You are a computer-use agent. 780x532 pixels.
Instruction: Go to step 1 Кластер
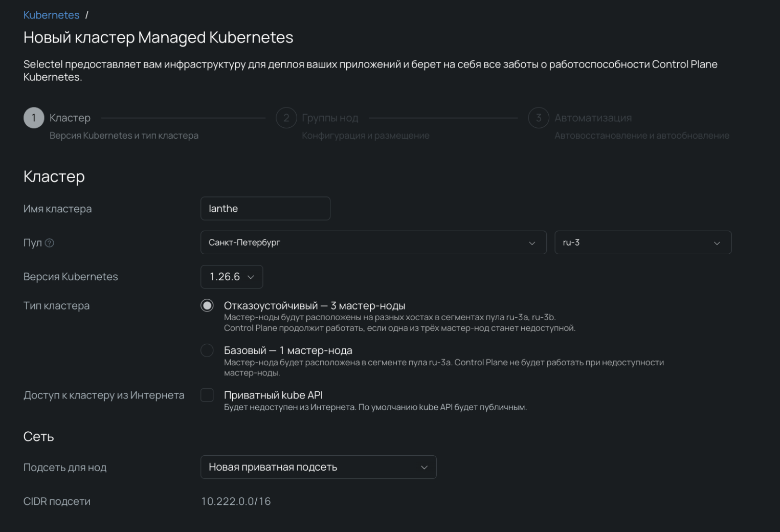(34, 118)
